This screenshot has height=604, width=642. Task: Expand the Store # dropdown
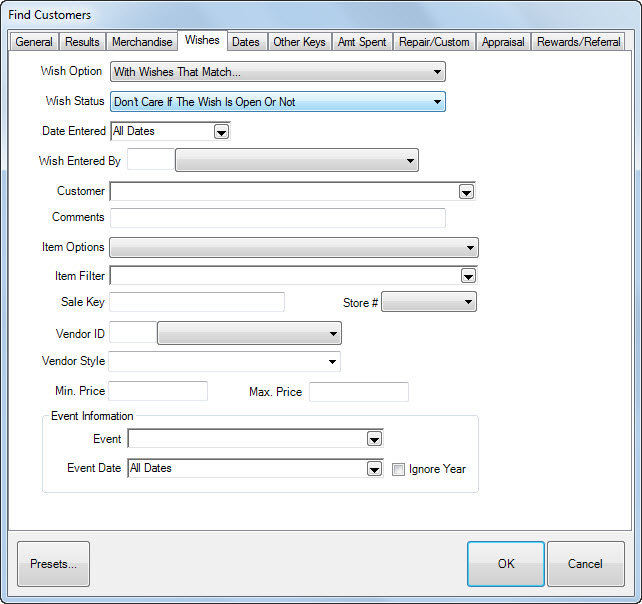click(429, 302)
